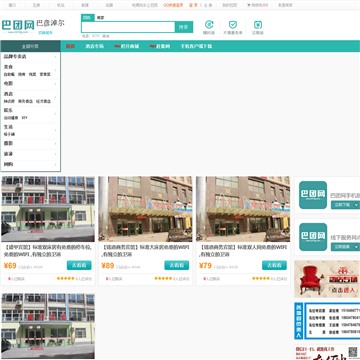The image size is (360, 360).
Task: Click the shield checkmark guarantee icon
Action: (x=233, y=25)
